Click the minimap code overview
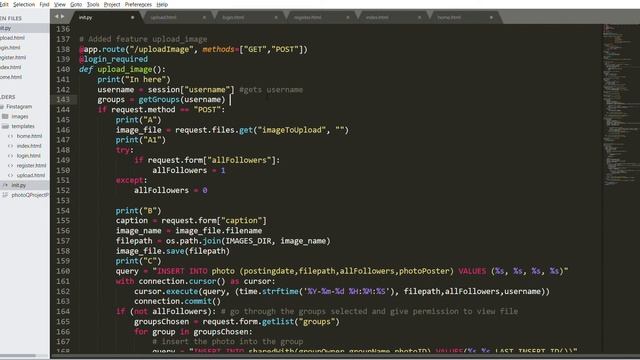640x360 pixels. click(x=620, y=106)
